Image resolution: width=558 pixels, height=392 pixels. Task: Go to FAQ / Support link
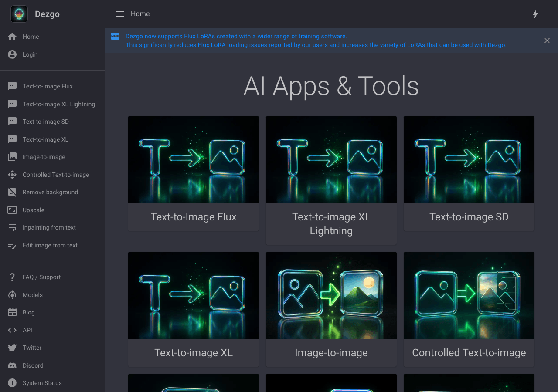pos(52,277)
